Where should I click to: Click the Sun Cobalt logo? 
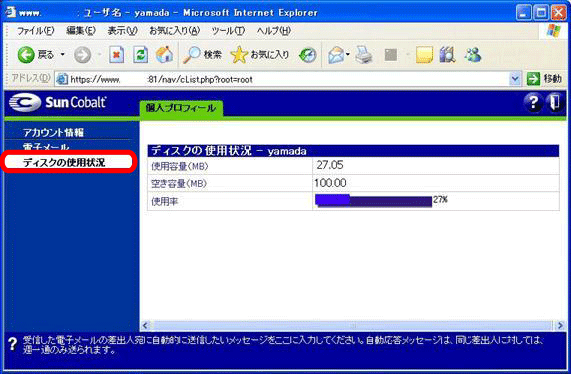58,102
